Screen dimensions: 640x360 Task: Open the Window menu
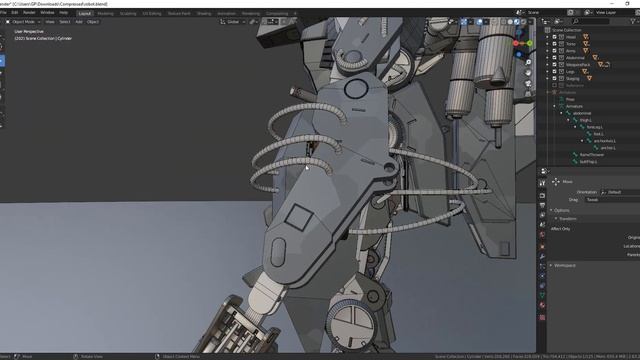47,13
